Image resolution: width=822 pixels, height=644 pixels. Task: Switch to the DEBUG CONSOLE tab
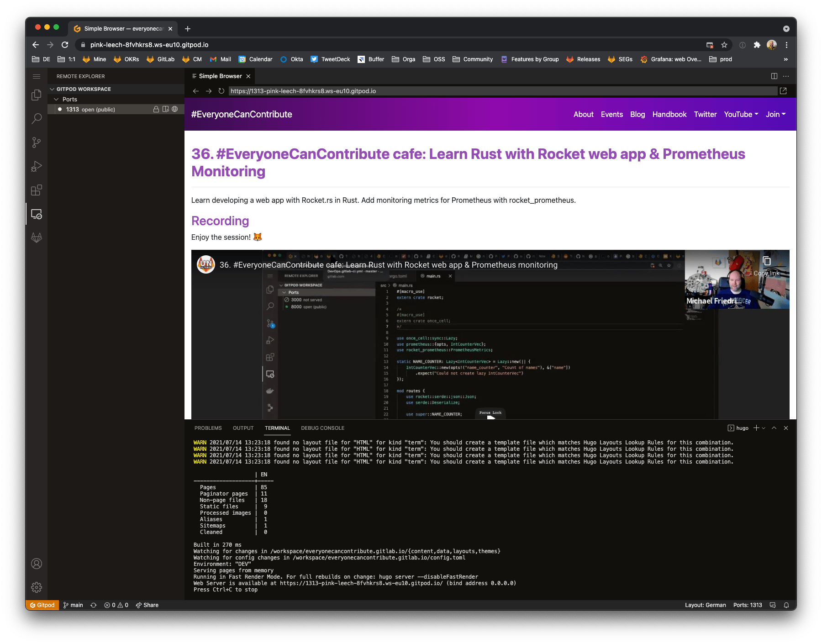point(322,428)
